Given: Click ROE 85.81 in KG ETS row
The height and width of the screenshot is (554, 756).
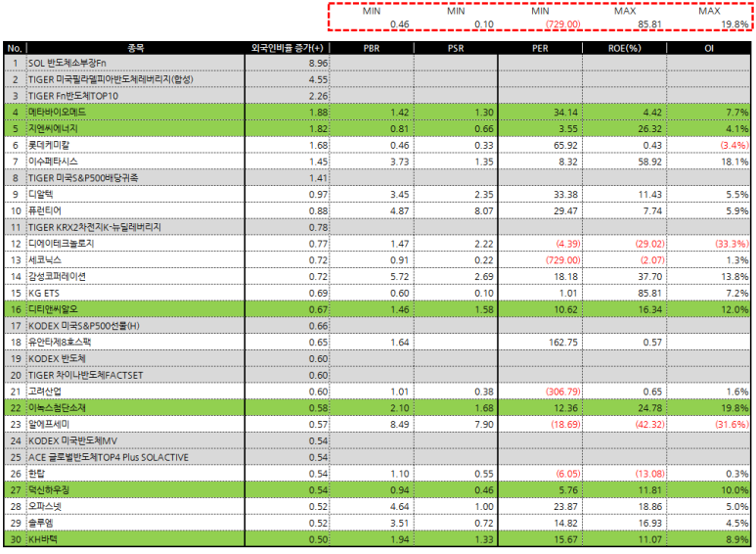Looking at the screenshot, I should point(650,293).
